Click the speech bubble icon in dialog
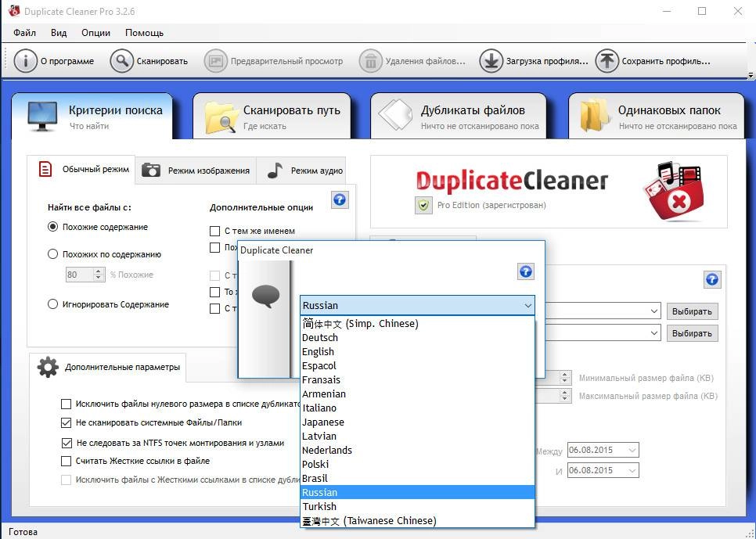The height and width of the screenshot is (539, 756). coord(265,296)
